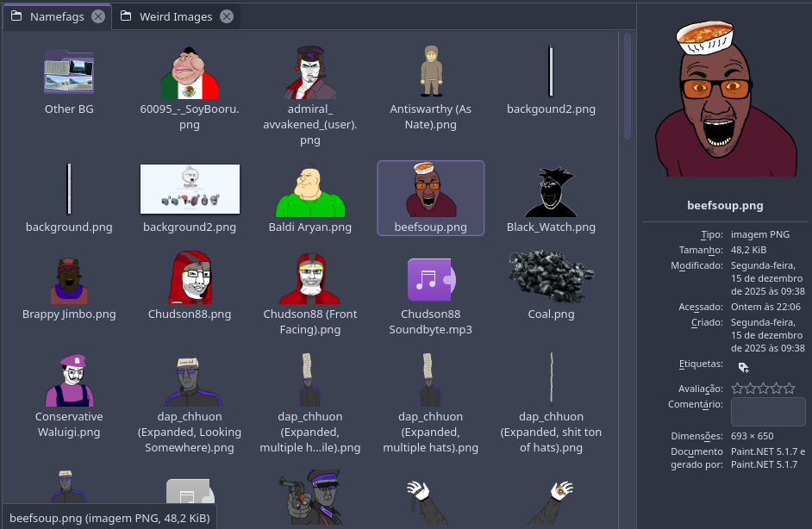Select the Coal.png file icon

coord(551,278)
